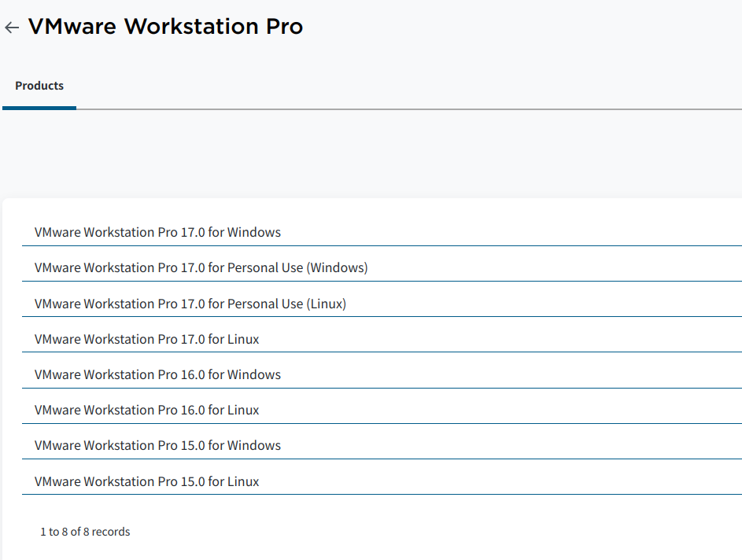Open VMware Workstation Pro 17.0 for Windows
This screenshot has width=742, height=560.
click(x=157, y=232)
